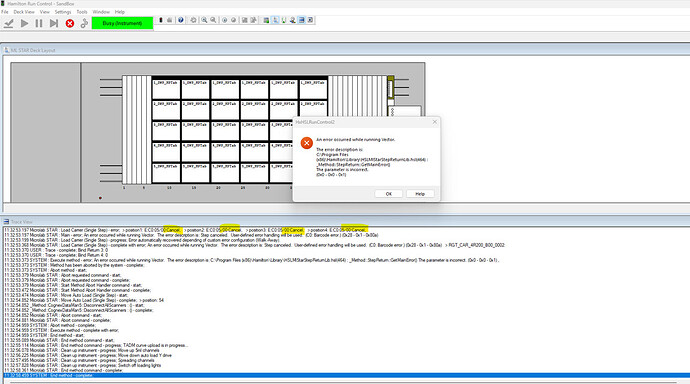Click the first magnifier zoom icon
Image resolution: width=690 pixels, height=384 pixels.
[x=204, y=20]
